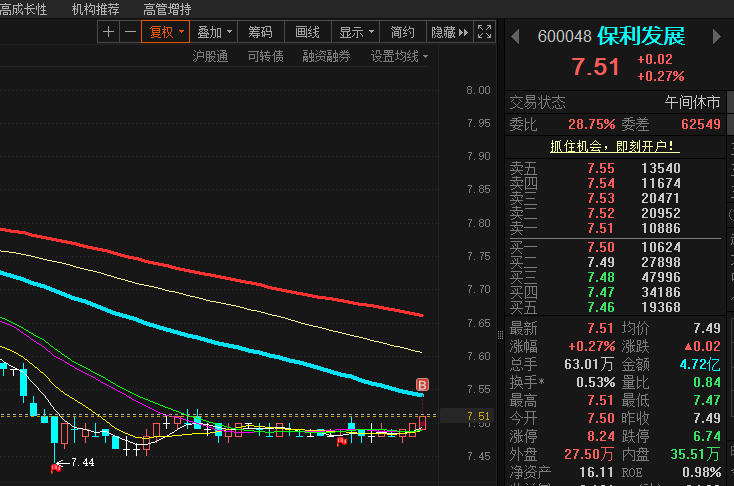Click 委比 value 28.75%
The image size is (734, 486).
(x=591, y=124)
